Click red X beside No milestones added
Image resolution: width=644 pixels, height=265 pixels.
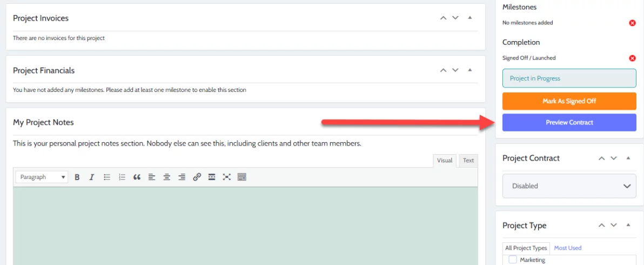click(633, 23)
